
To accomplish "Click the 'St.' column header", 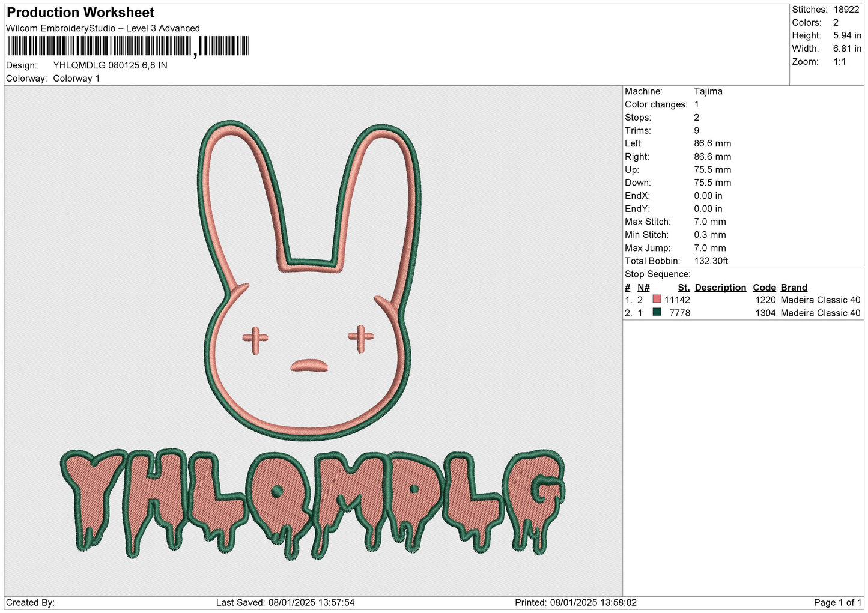I will click(684, 288).
